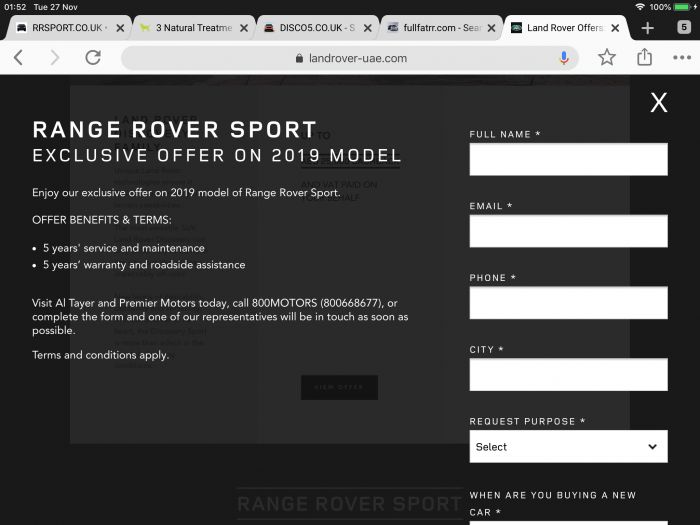Close the RRSPORT.CO.UK tab

tap(120, 28)
